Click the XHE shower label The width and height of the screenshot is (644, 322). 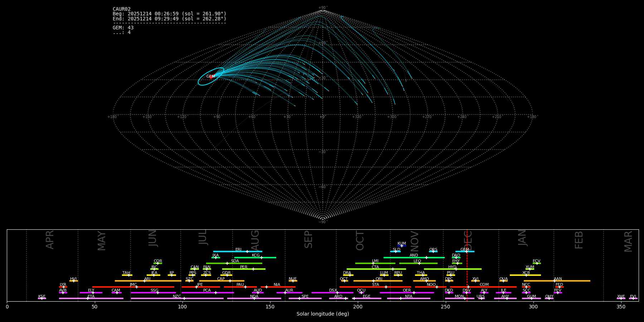621,297
